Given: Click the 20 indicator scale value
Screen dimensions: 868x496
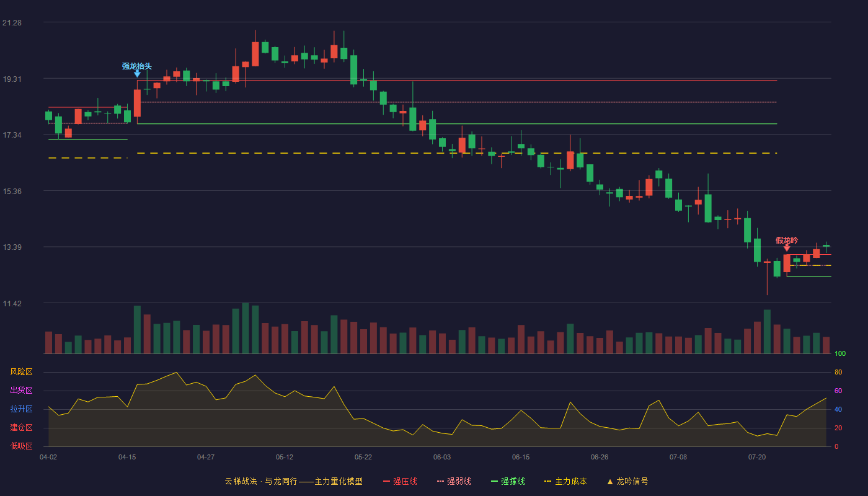Looking at the screenshot, I should 838,428.
